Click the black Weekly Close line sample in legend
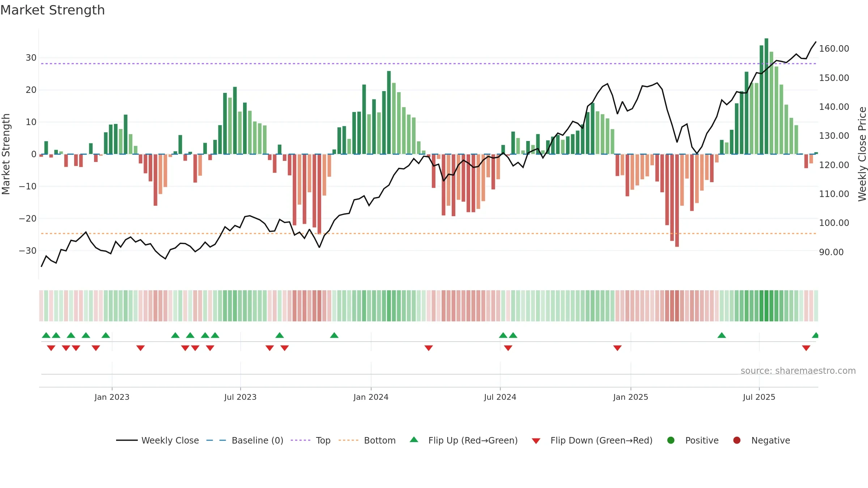868x488 pixels. tap(127, 440)
